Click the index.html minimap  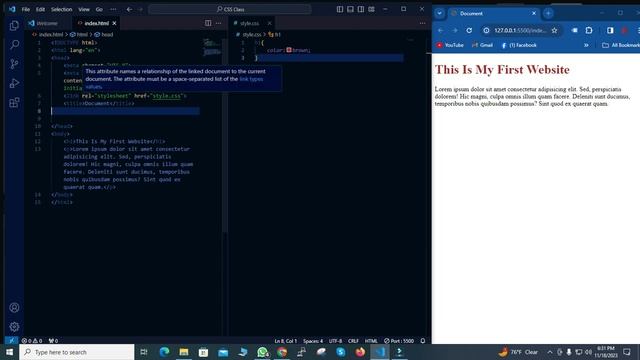212,48
